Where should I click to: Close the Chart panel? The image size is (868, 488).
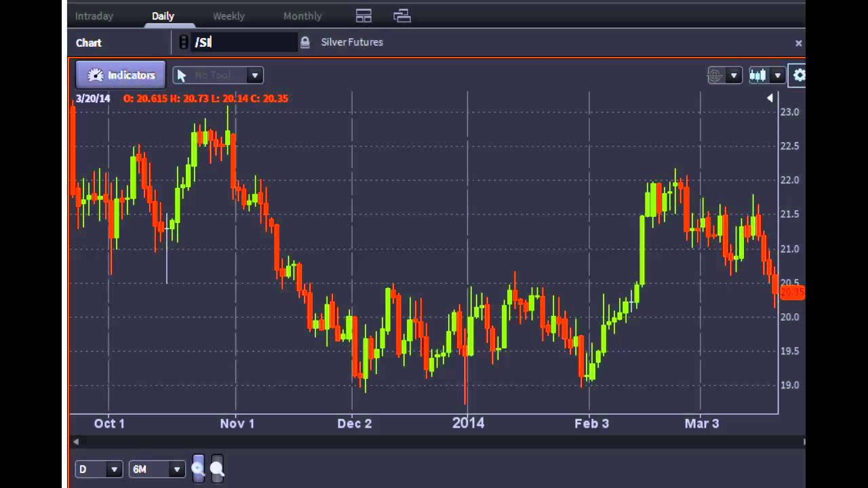click(798, 43)
